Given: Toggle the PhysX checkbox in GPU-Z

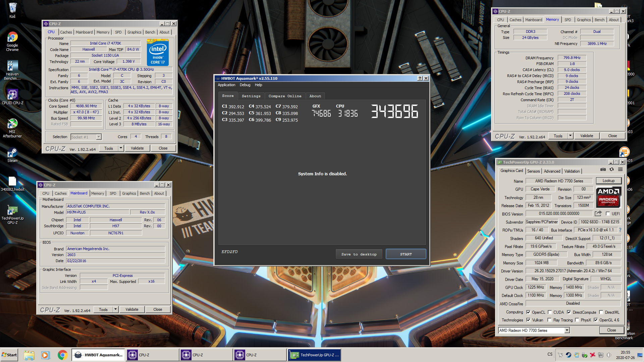Looking at the screenshot, I should pos(577,320).
